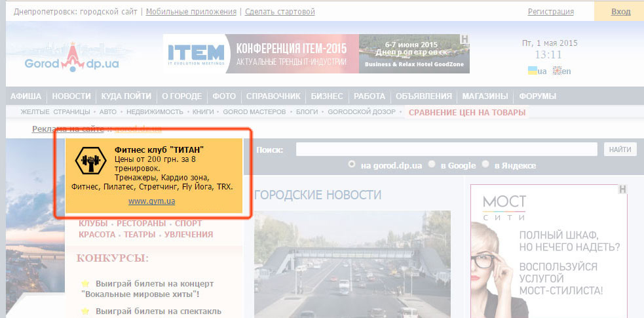Click the star beside the спектакль tickets contest

pos(85,311)
